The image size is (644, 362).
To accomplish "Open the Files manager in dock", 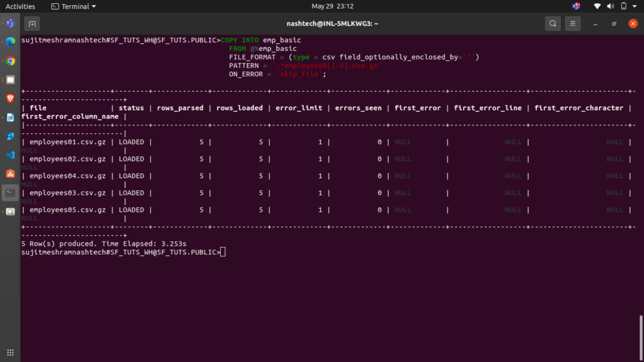I will coord(10,80).
